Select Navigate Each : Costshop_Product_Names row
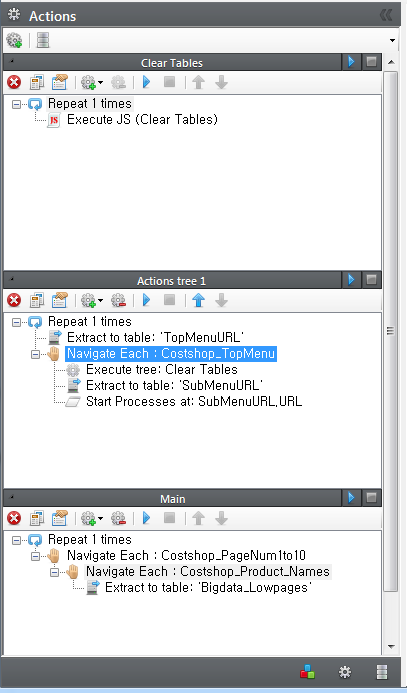 pyautogui.click(x=208, y=571)
